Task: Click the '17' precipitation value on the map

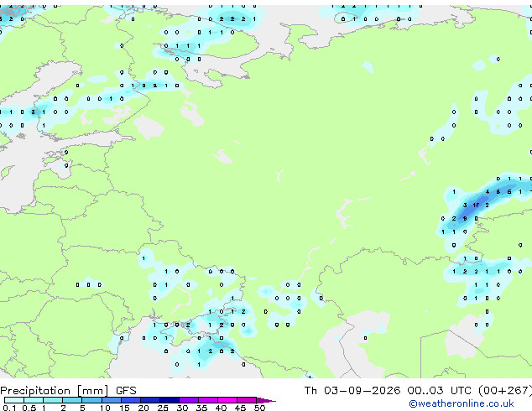Action: click(476, 205)
